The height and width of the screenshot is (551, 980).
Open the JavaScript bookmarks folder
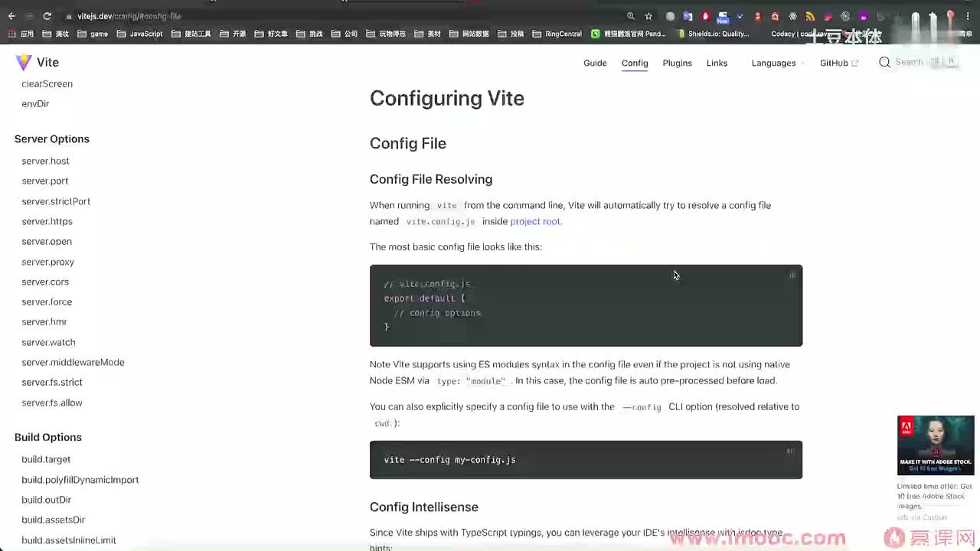click(139, 34)
